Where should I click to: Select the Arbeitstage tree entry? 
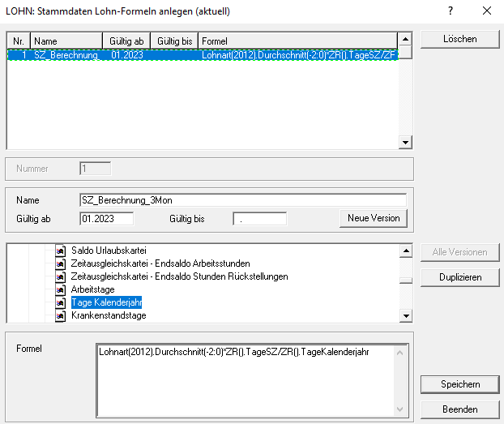[x=92, y=289]
